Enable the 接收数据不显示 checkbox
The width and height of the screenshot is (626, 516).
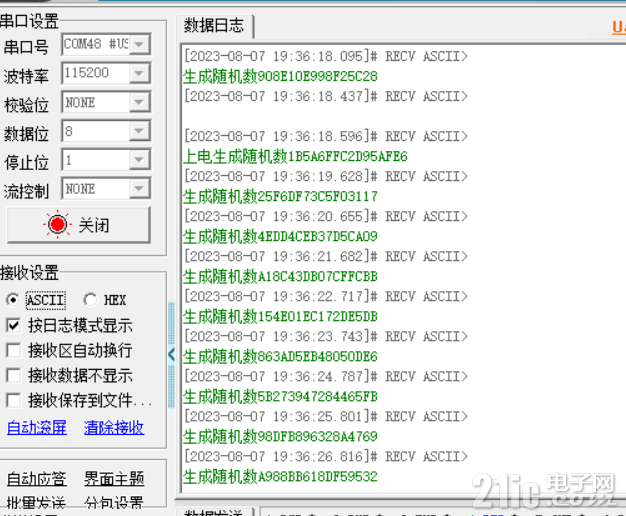[x=13, y=375]
